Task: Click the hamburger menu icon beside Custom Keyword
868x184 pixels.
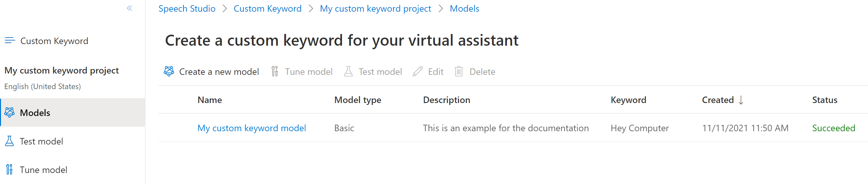Action: coord(10,41)
